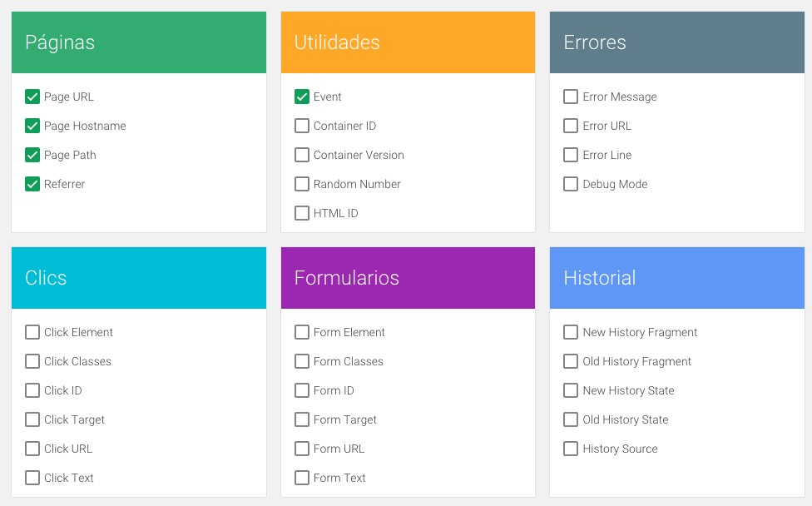Click the Error Line label
This screenshot has width=812, height=506.
pos(607,155)
